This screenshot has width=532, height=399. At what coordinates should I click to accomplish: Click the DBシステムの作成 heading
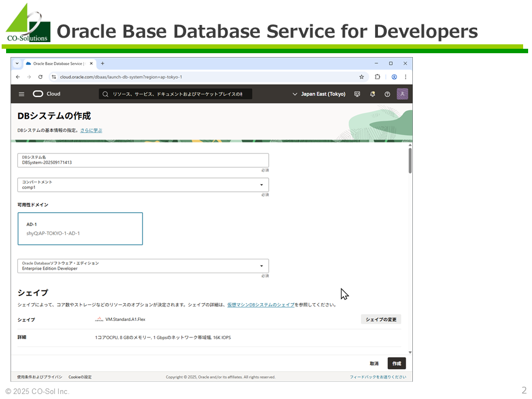coord(54,116)
